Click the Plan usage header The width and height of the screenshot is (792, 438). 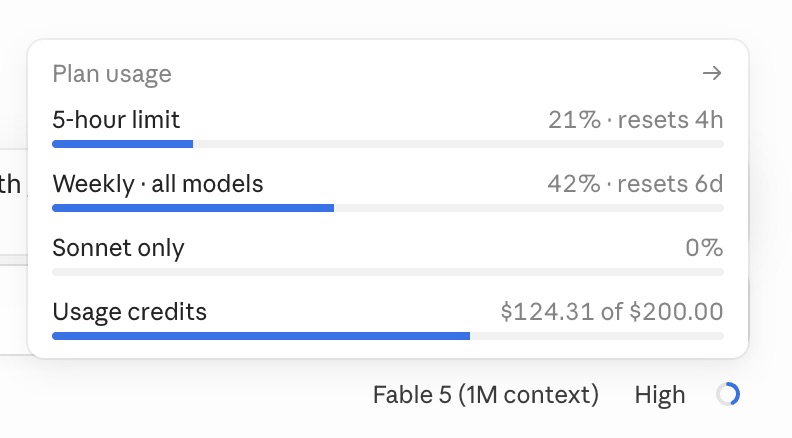112,74
